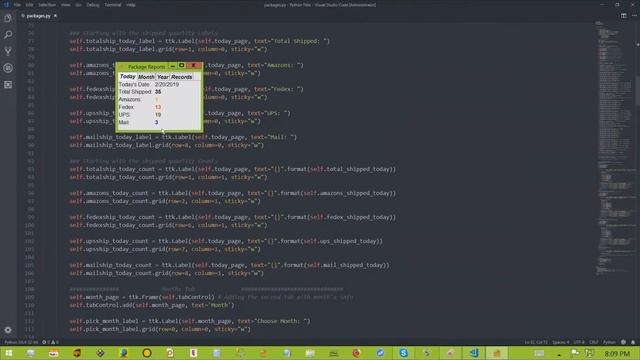
Task: Click the Split Editor icon
Action: tap(623, 16)
